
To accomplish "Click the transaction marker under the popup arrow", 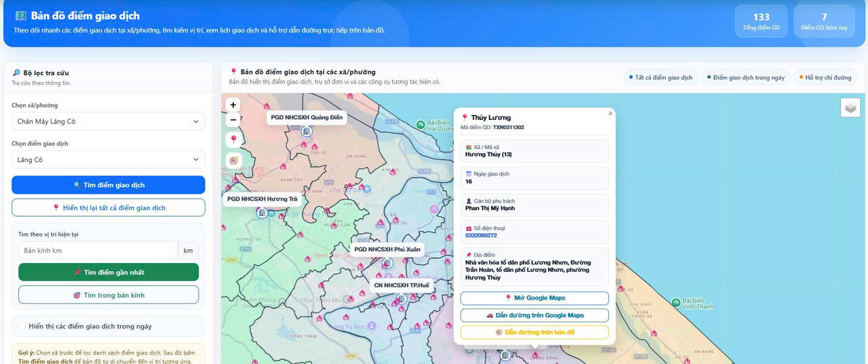I will (536, 354).
